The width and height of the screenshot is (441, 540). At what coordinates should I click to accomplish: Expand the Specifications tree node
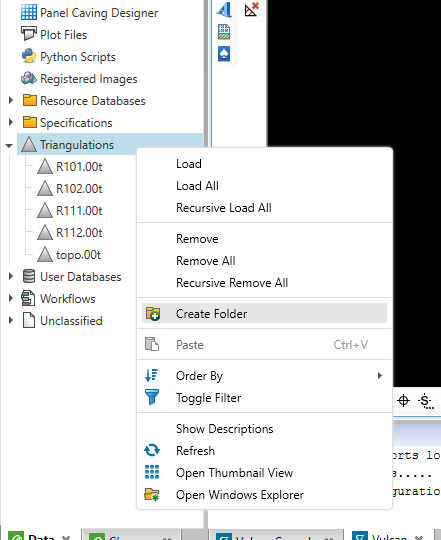pyautogui.click(x=11, y=123)
